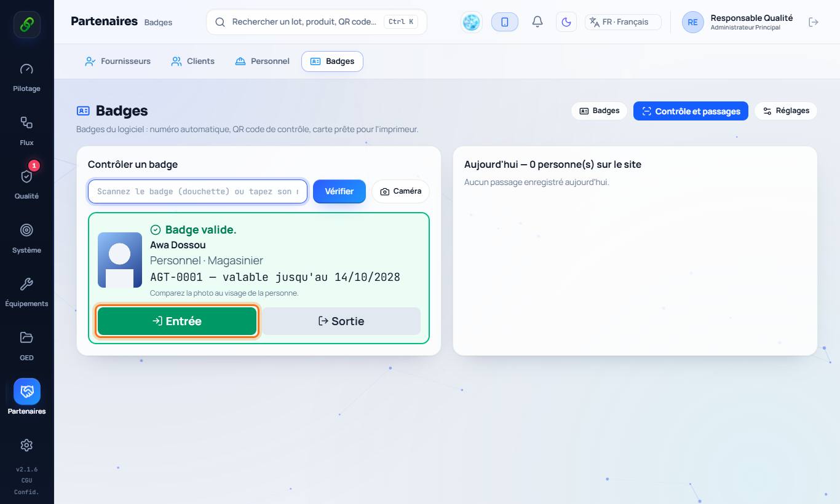The width and height of the screenshot is (840, 504).
Task: Select the Partenaires handshake icon
Action: click(x=26, y=392)
